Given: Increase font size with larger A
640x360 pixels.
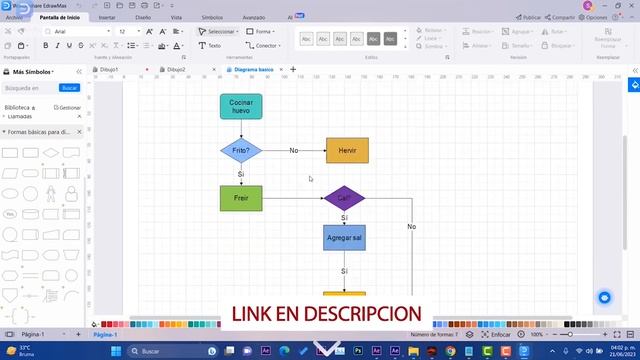Looking at the screenshot, I should [x=149, y=31].
